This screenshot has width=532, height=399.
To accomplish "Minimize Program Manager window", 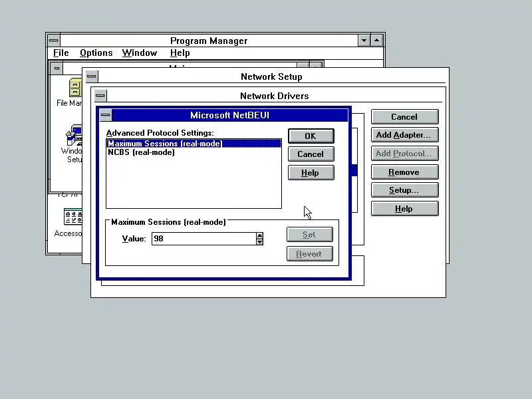I will (364, 41).
